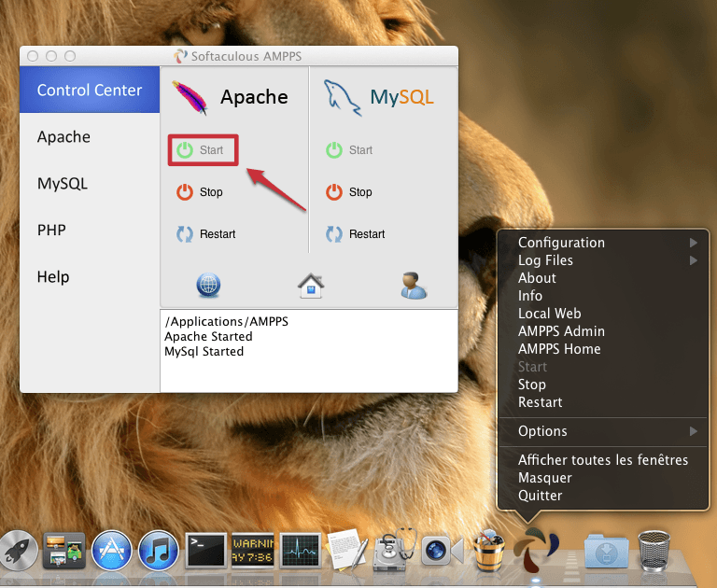Open the App Store Dock icon
Image resolution: width=717 pixels, height=588 pixels.
coord(111,551)
